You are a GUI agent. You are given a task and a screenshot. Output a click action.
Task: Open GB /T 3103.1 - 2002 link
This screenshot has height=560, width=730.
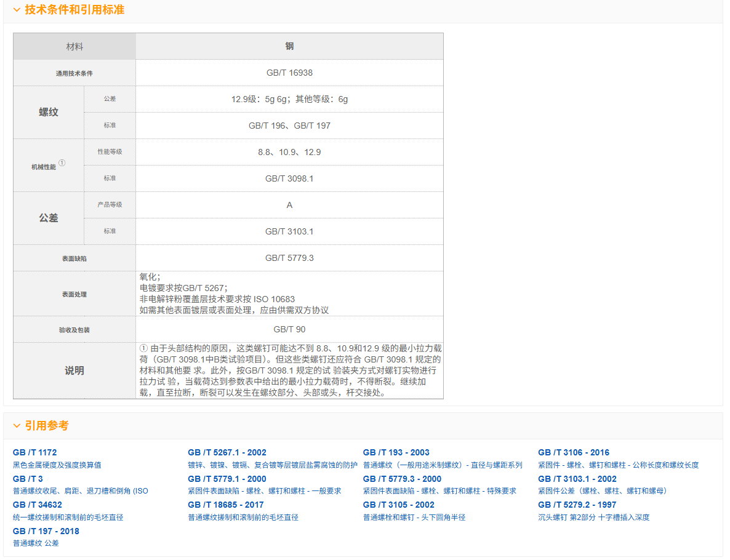[577, 479]
